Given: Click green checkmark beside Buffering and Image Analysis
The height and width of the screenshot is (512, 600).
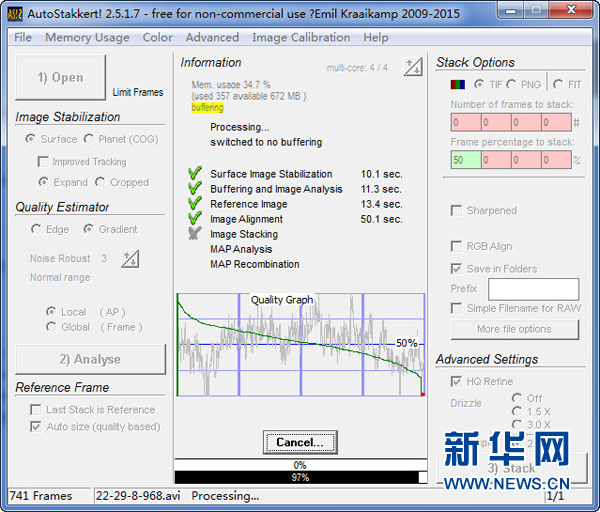Looking at the screenshot, I should [195, 188].
